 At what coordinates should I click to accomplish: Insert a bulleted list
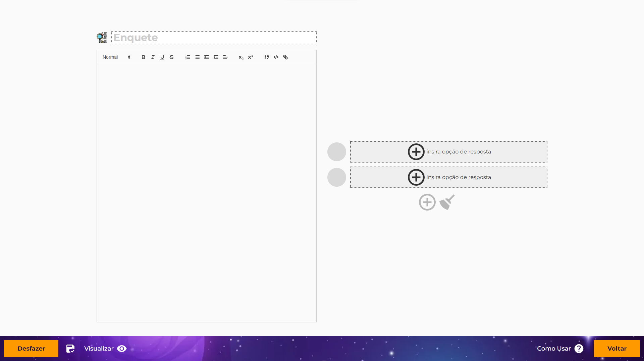[197, 57]
